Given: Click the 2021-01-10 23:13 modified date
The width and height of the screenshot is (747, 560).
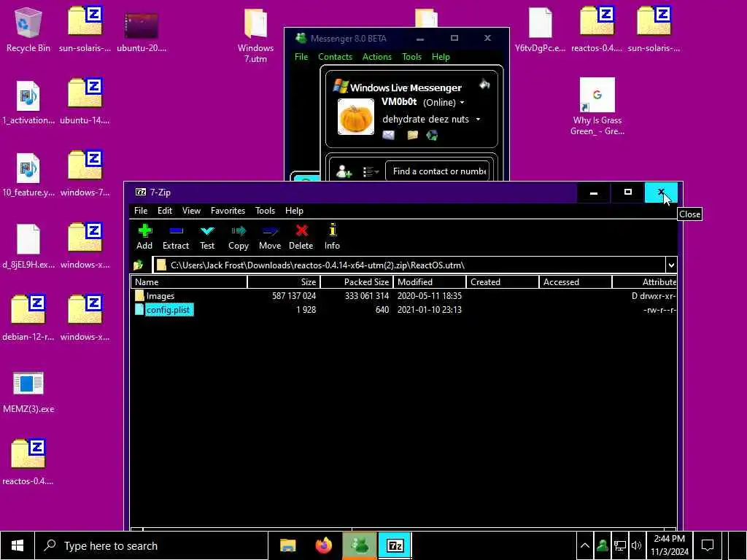Looking at the screenshot, I should click(429, 309).
